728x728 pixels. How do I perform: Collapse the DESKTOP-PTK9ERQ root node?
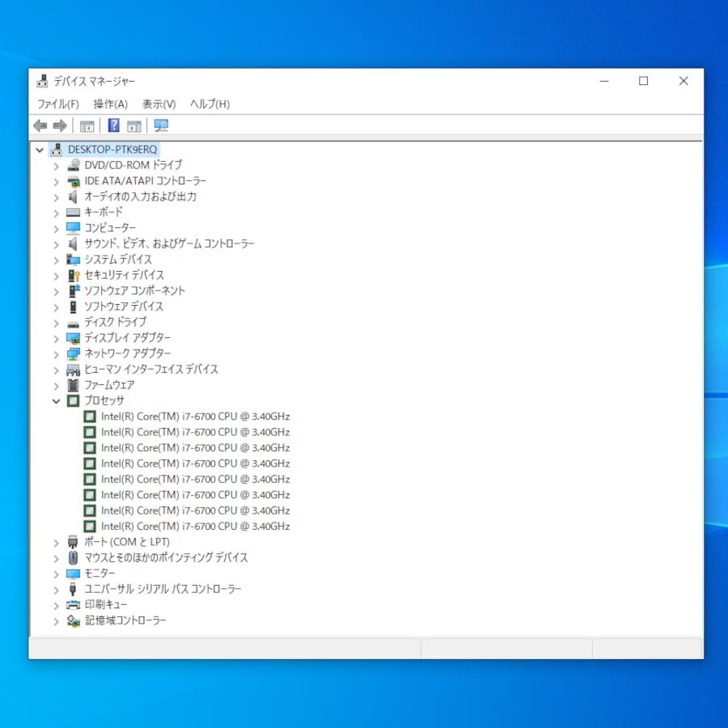40,150
